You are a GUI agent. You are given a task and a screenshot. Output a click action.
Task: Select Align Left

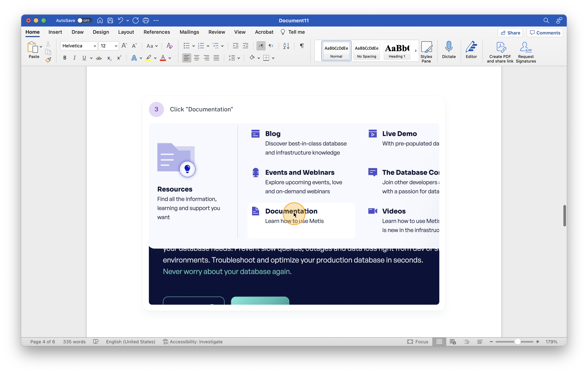click(187, 58)
